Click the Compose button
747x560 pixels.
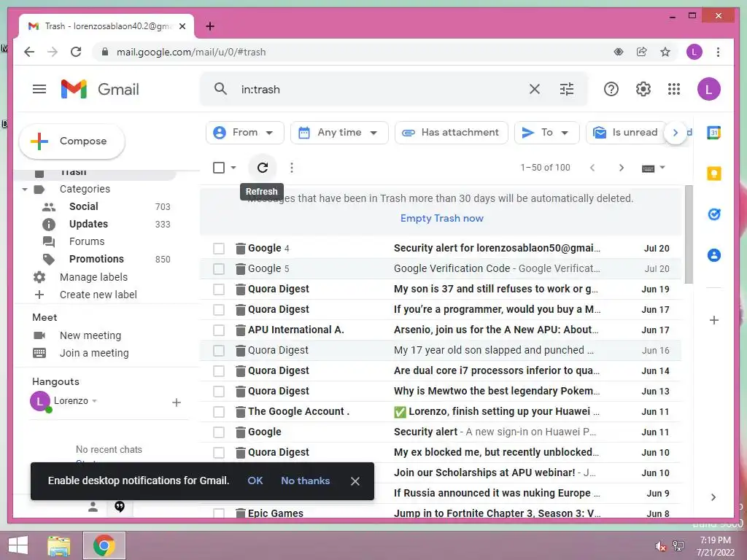pyautogui.click(x=72, y=141)
